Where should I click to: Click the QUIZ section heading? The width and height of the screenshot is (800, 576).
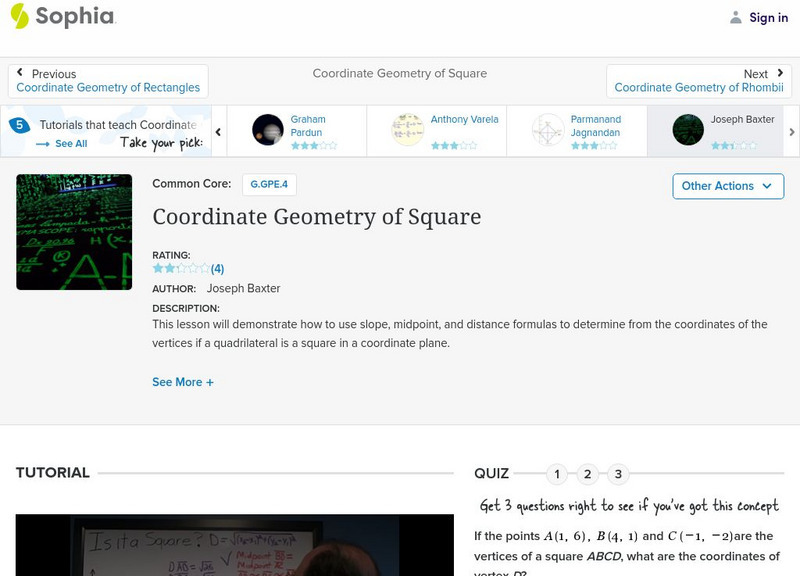(x=491, y=473)
